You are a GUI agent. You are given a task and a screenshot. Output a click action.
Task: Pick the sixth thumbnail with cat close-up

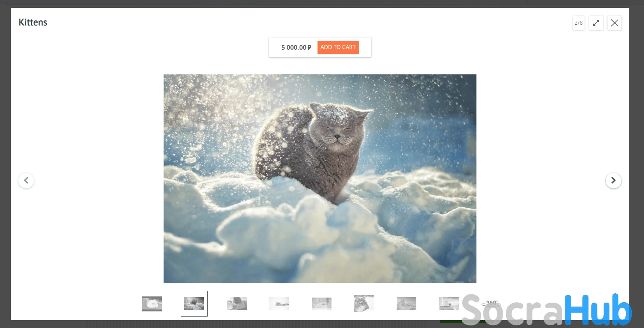[x=364, y=304]
